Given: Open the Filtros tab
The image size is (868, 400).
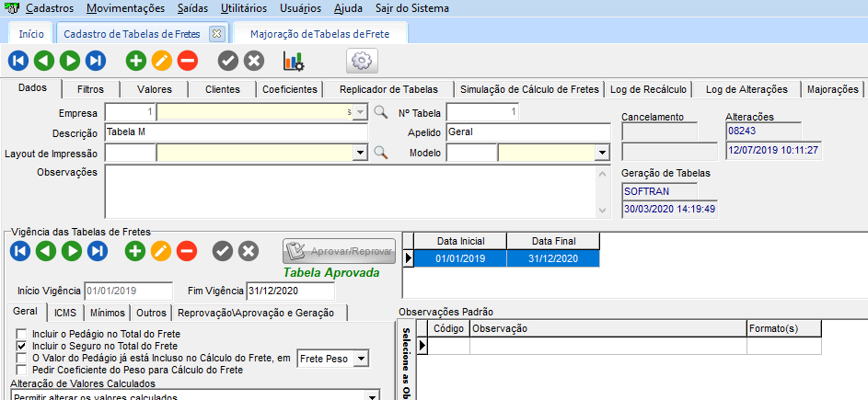Looking at the screenshot, I should point(91,89).
